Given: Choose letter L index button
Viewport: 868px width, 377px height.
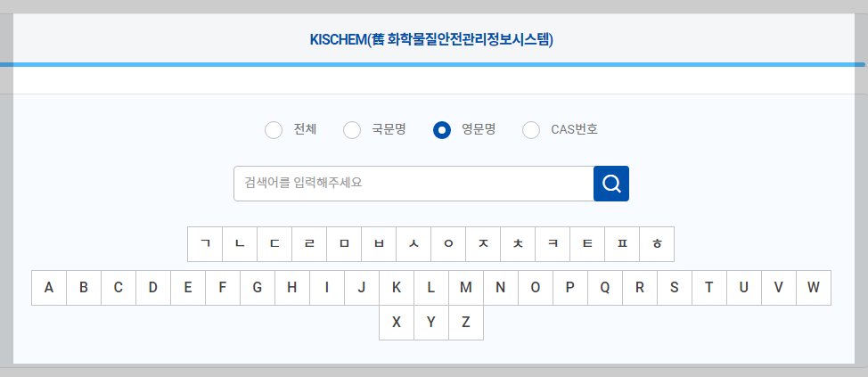Looking at the screenshot, I should [431, 288].
